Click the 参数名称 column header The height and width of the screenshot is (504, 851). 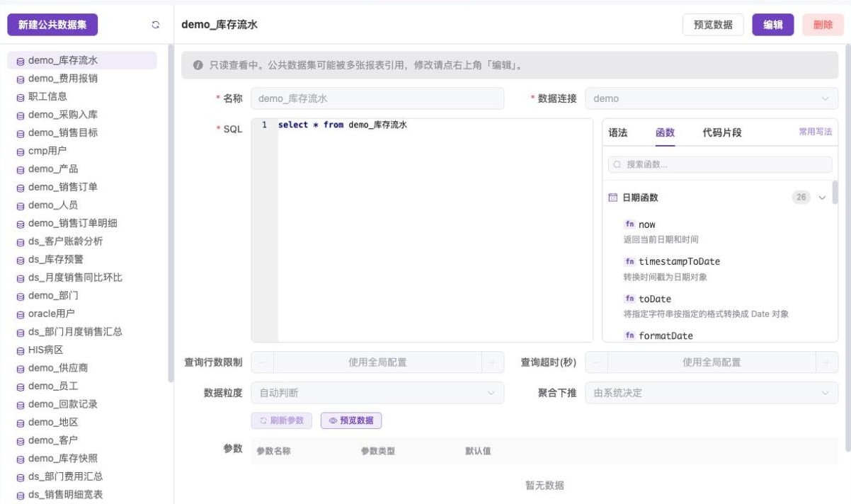273,451
